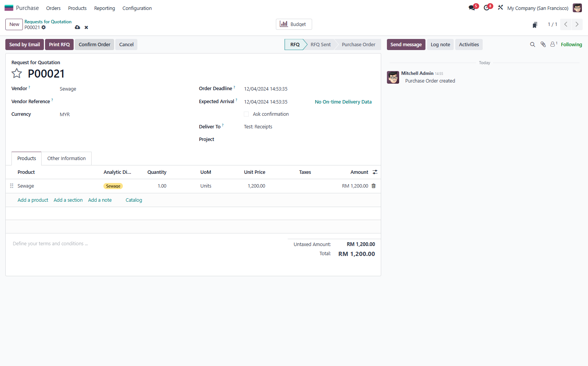Open the Orders menu

tap(53, 8)
